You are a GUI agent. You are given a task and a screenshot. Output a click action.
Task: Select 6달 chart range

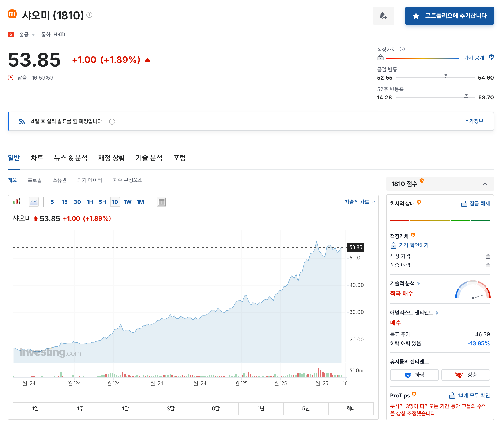216,408
